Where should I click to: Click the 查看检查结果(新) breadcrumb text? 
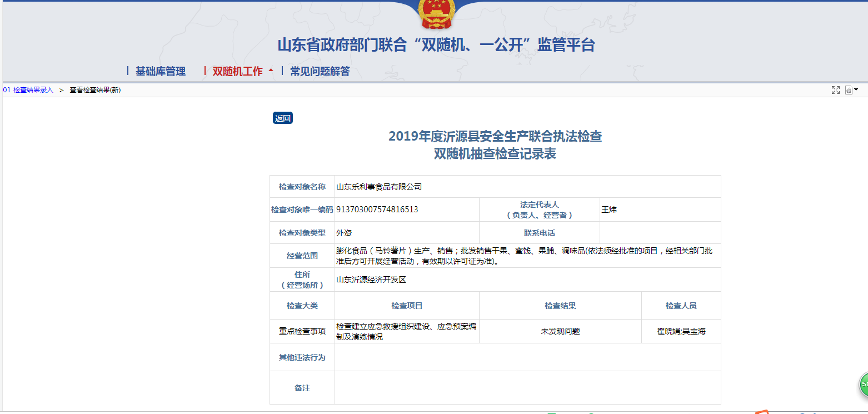pyautogui.click(x=95, y=90)
